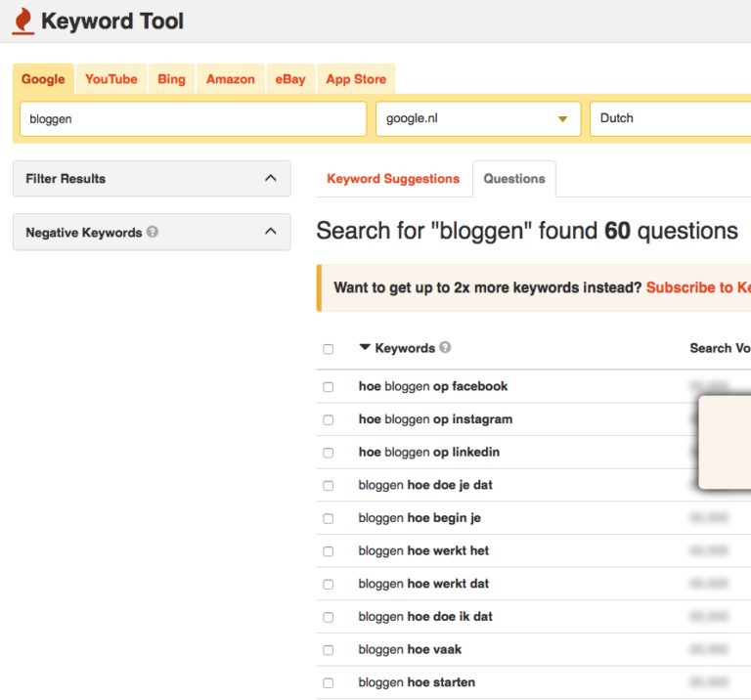Image resolution: width=751 pixels, height=700 pixels.
Task: Click blurred search volume for 'bloggen hoe vaak'
Action: tap(709, 649)
